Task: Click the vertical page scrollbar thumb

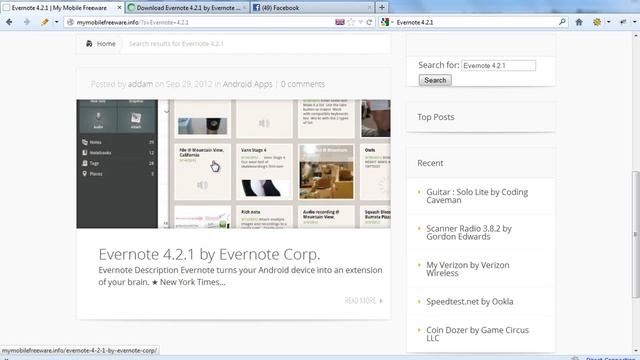Action: [636, 235]
